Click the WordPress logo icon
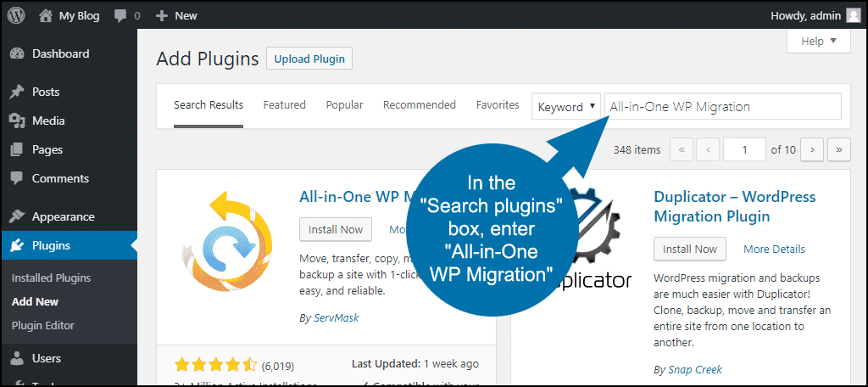Image resolution: width=868 pixels, height=387 pixels. (x=15, y=16)
